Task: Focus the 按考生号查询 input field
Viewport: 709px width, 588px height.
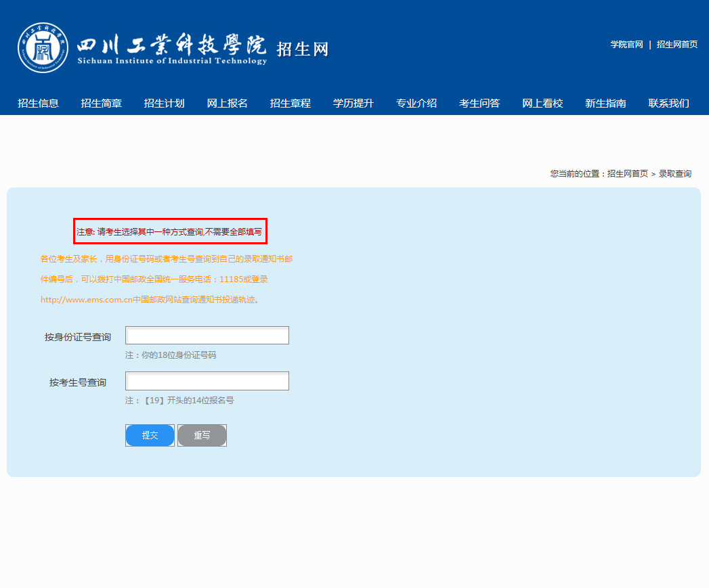Action: pos(207,381)
